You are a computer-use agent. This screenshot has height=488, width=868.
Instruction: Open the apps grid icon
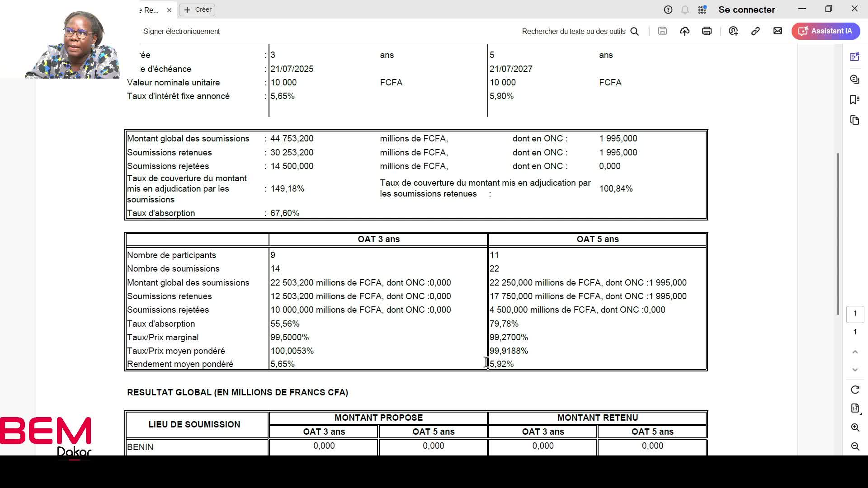click(x=702, y=9)
